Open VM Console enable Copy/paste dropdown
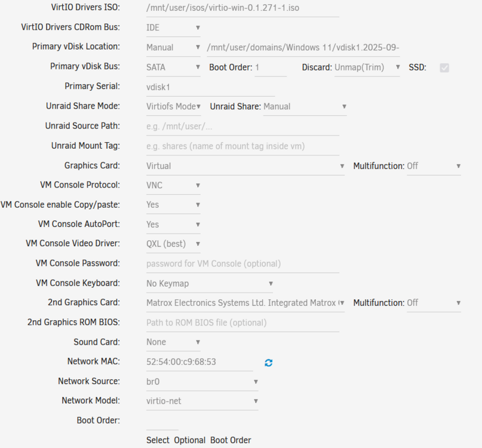The height and width of the screenshot is (448, 482). (x=173, y=205)
